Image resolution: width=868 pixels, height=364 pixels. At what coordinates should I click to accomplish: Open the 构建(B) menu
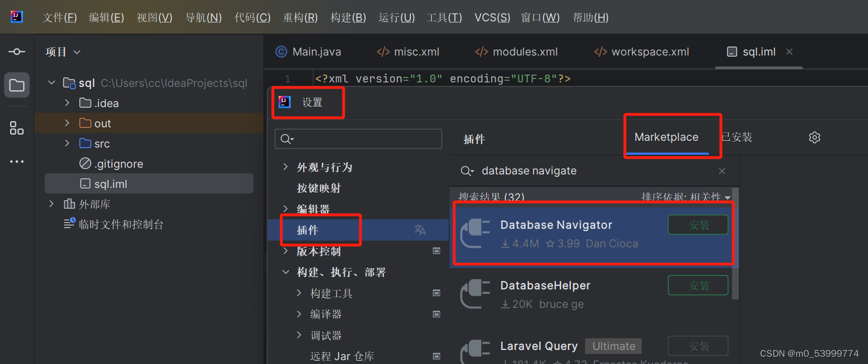(x=348, y=17)
